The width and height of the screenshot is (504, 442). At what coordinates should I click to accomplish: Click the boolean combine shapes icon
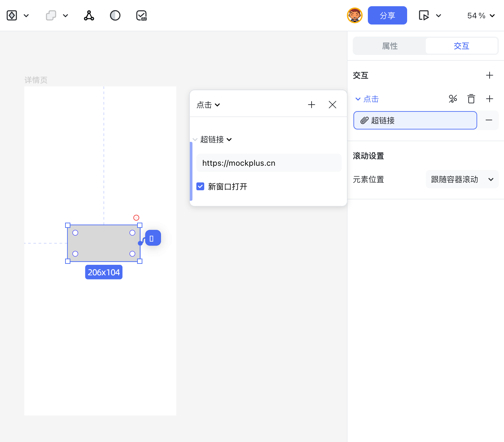(51, 15)
